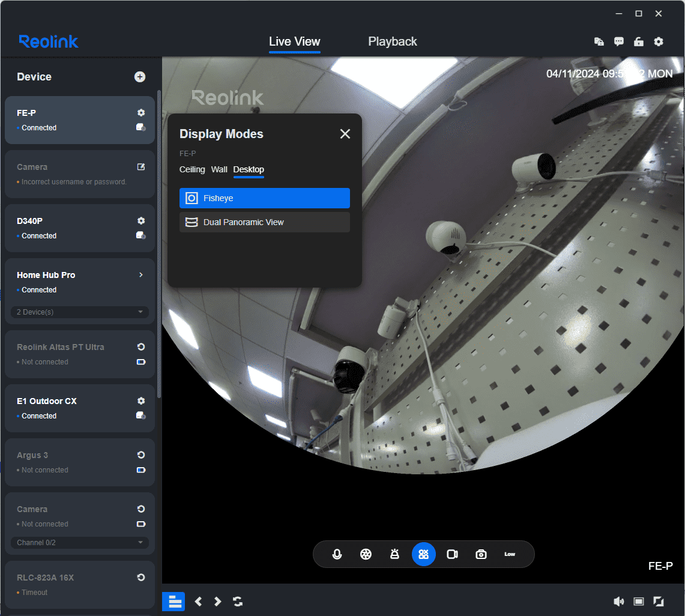Screen dimensions: 685x616
Task: Go to the previous page of camera views
Action: click(x=198, y=602)
